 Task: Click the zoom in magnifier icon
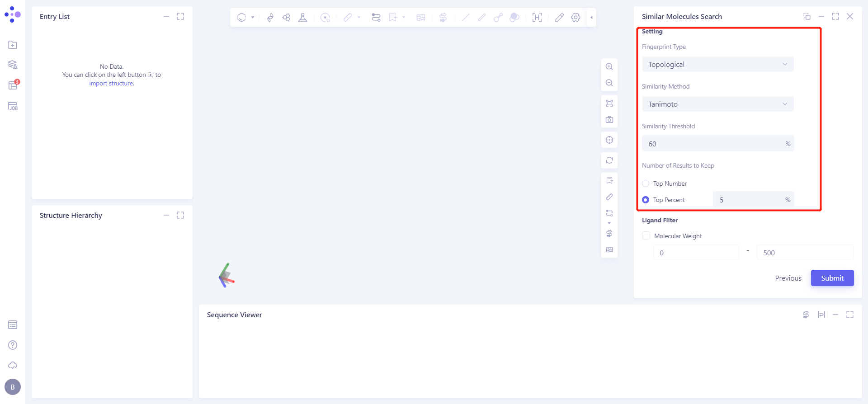(x=609, y=66)
